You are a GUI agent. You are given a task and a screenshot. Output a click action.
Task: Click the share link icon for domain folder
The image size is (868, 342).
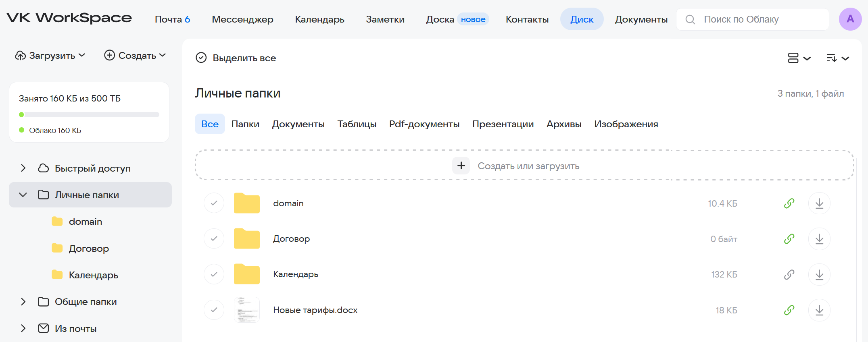(789, 203)
